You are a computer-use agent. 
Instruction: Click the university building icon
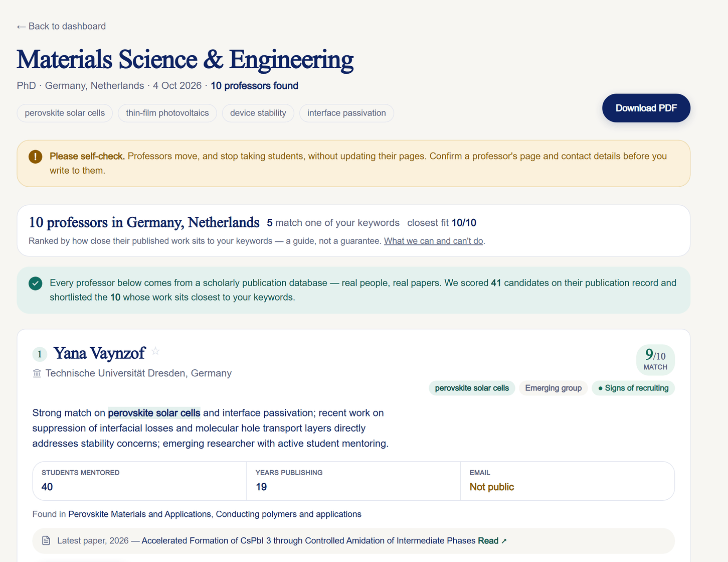37,373
